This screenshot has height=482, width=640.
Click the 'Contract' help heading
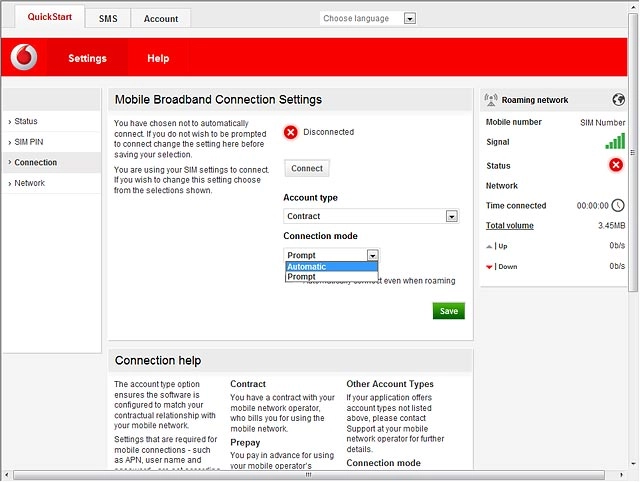click(248, 384)
